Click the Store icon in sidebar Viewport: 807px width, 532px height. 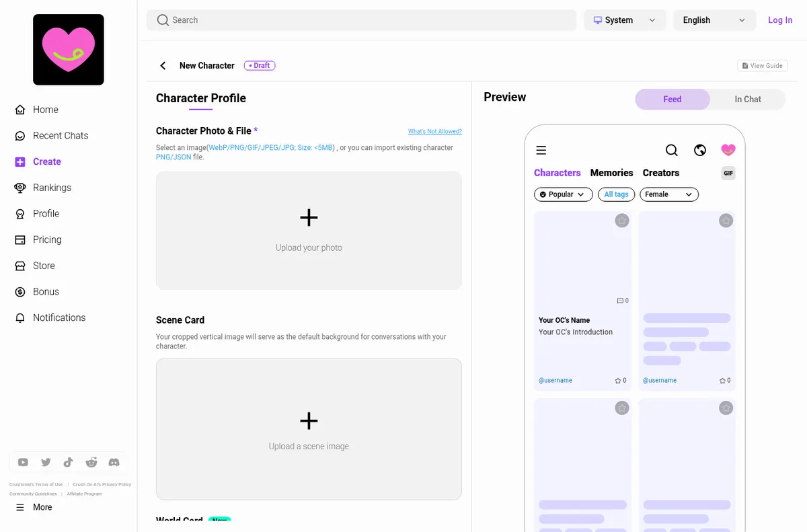coord(20,266)
